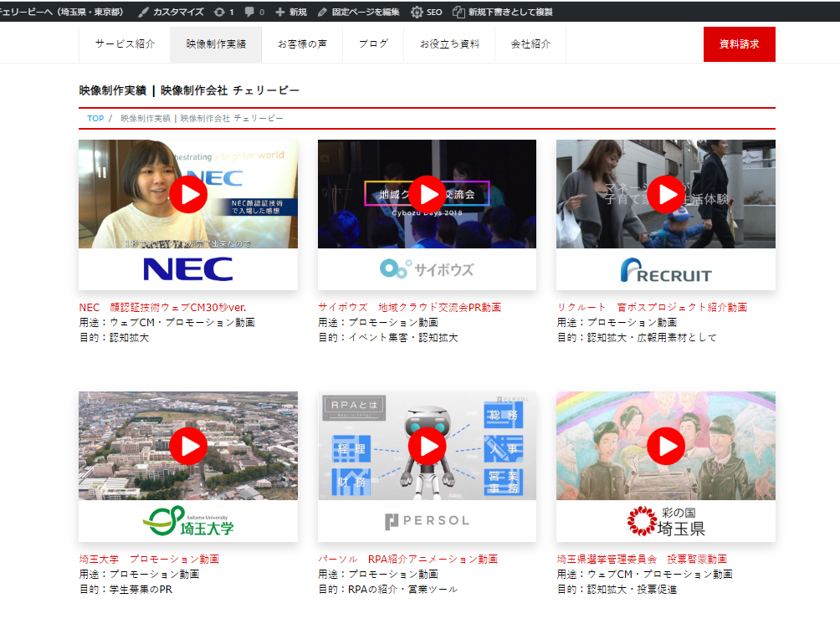This screenshot has width=840, height=634.
Task: Click the TOP breadcrumb link
Action: click(95, 119)
